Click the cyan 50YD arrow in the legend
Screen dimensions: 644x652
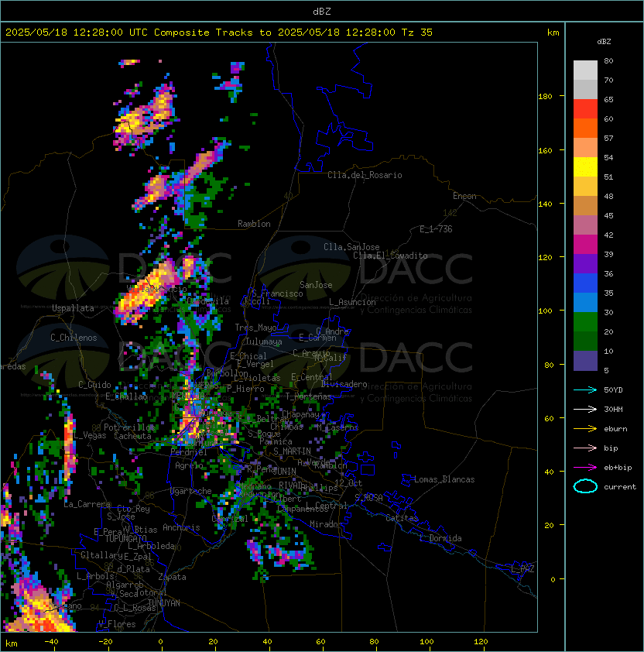(x=585, y=390)
